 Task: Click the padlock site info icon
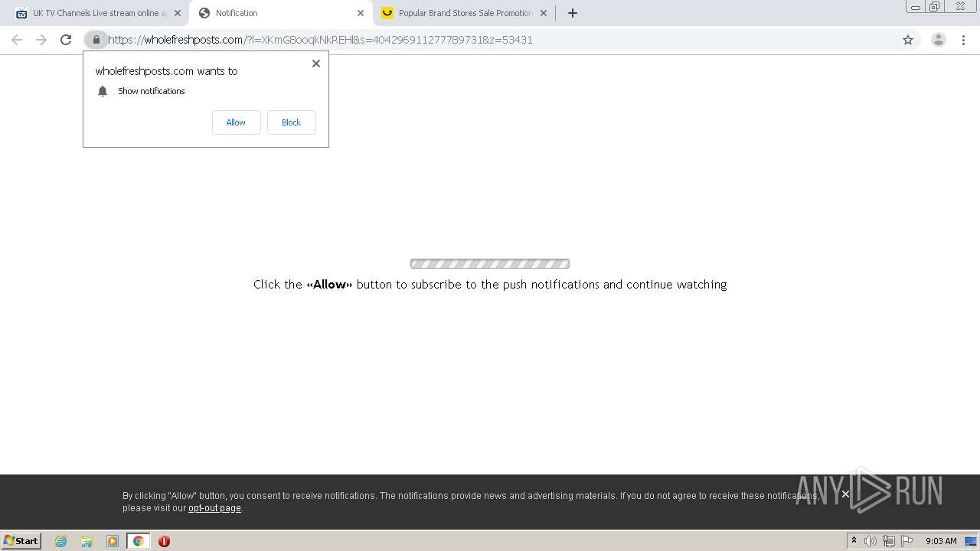click(96, 40)
